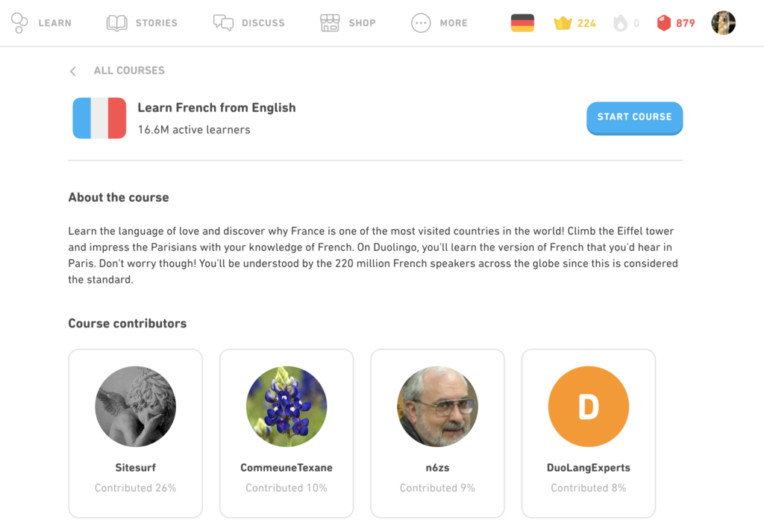Click the Start Course button

[634, 118]
